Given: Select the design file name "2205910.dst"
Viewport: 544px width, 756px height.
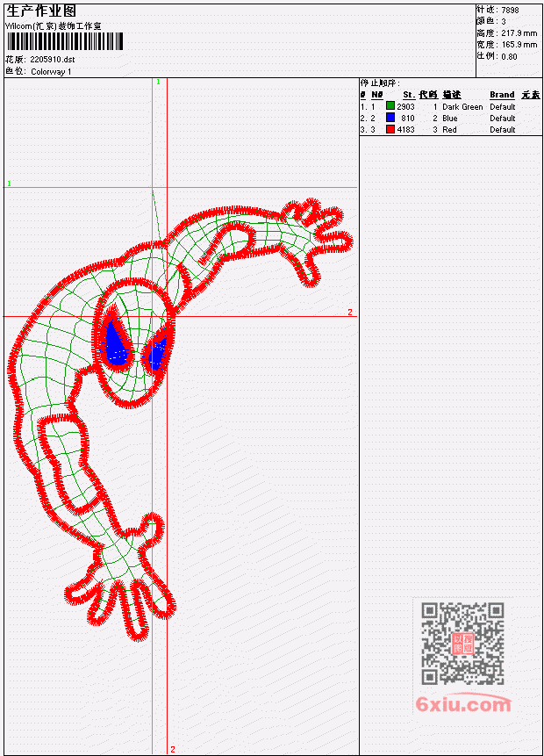Looking at the screenshot, I should pyautogui.click(x=52, y=60).
